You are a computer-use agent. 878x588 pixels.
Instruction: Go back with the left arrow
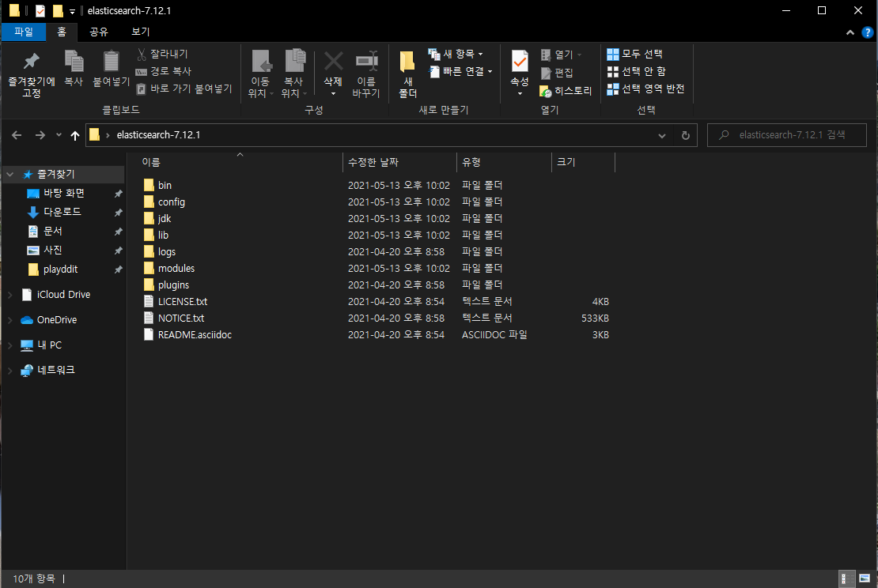17,135
